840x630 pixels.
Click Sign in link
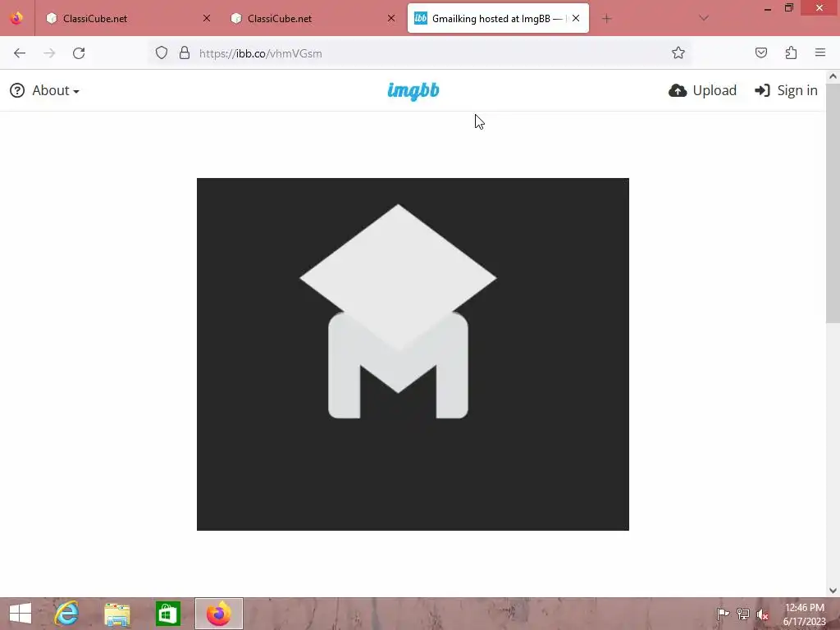pos(786,90)
